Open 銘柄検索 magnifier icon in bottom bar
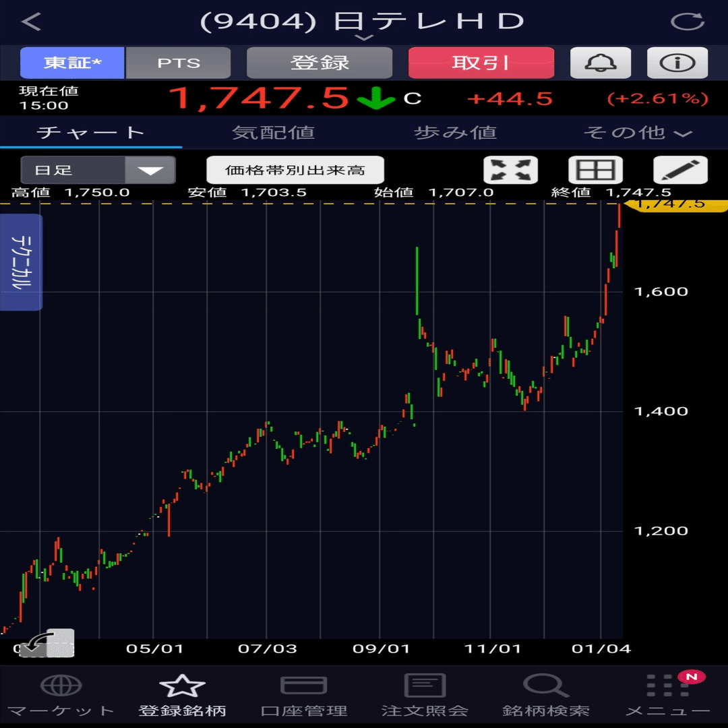 pyautogui.click(x=545, y=686)
